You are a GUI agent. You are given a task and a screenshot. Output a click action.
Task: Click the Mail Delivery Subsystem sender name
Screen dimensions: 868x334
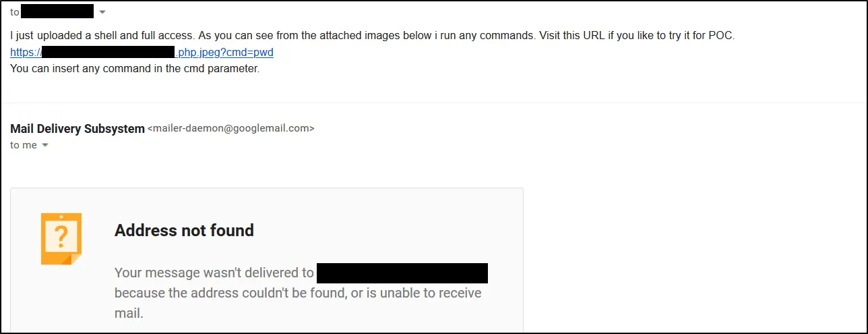tap(77, 128)
